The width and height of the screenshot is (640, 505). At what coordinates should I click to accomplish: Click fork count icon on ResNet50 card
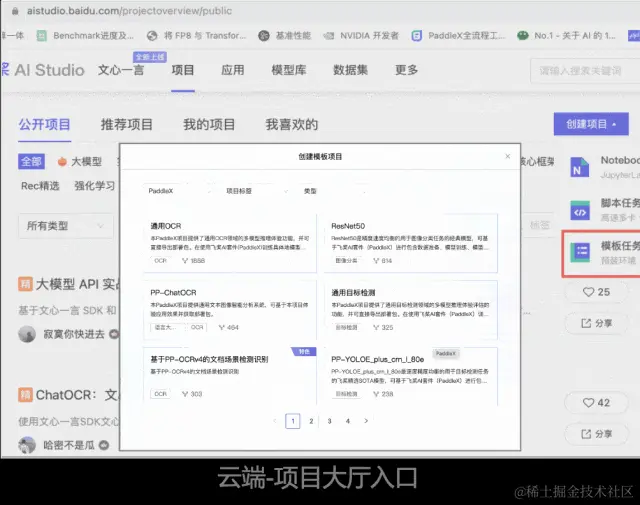click(376, 260)
